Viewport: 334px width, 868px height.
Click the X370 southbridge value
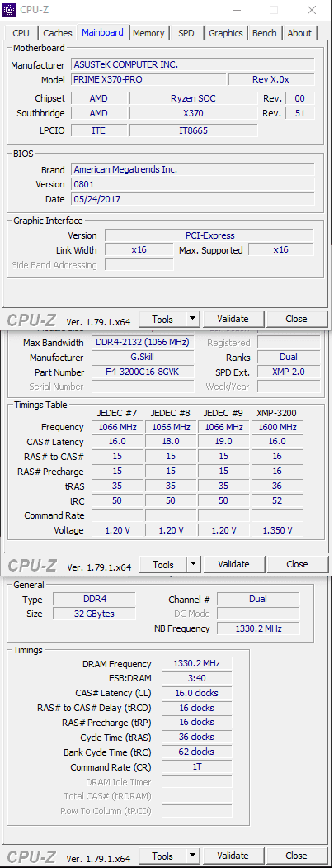pos(194,113)
